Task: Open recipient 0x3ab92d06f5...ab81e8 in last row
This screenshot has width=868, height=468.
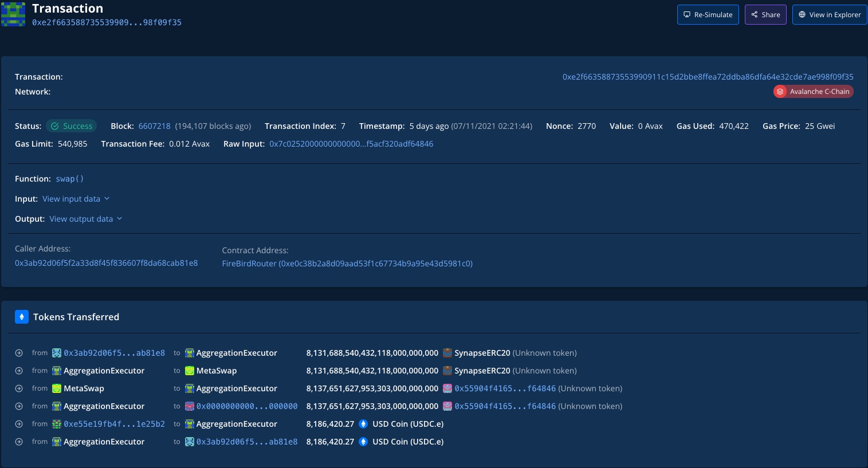Action: tap(247, 442)
